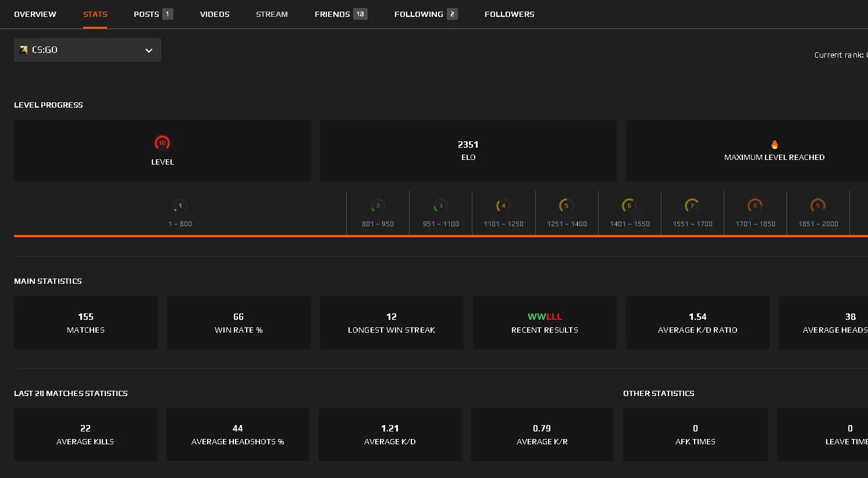Expand the CS:GO game dropdown
The width and height of the screenshot is (868, 478).
(87, 50)
